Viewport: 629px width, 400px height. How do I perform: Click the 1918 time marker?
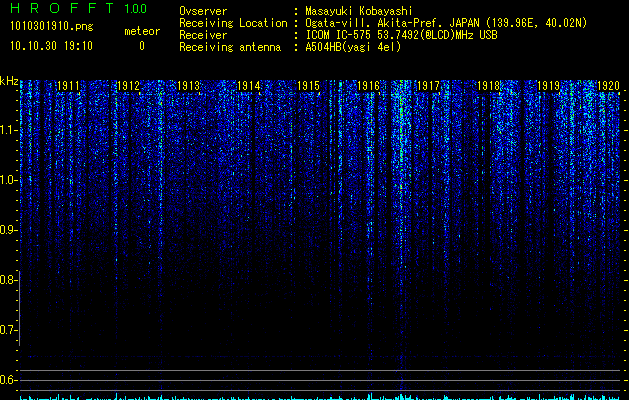click(x=488, y=85)
